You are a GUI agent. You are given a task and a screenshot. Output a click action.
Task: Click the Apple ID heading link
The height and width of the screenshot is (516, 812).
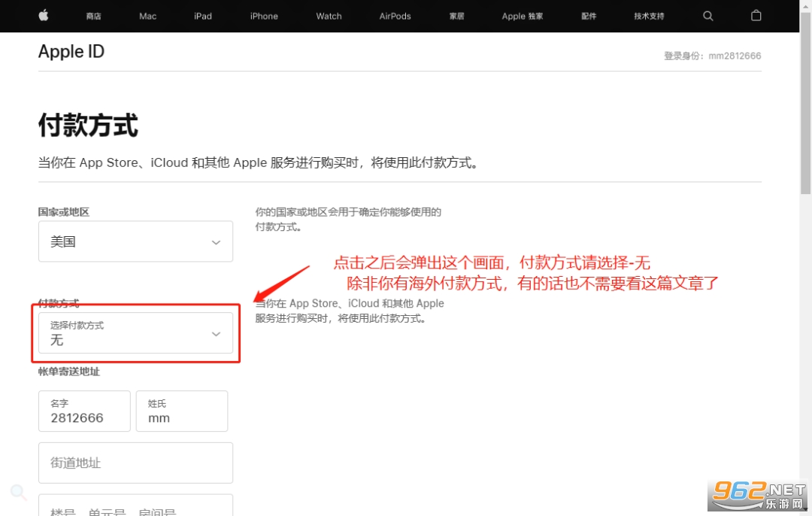click(x=71, y=51)
